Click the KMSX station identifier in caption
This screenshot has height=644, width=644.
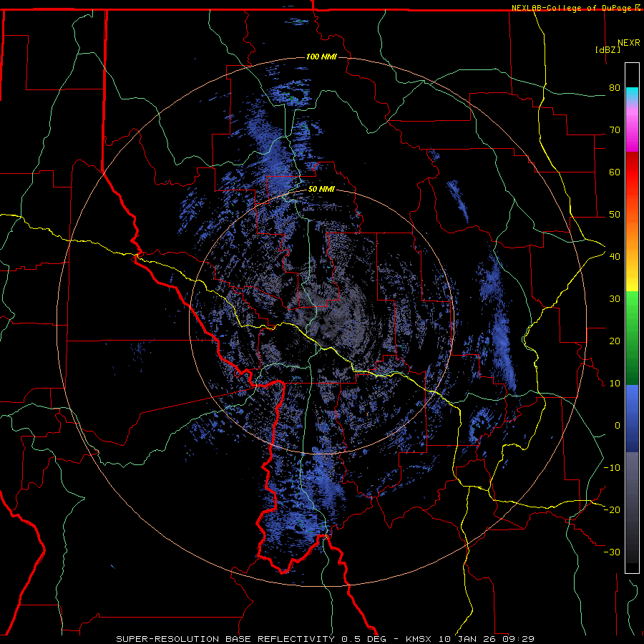coord(419,639)
